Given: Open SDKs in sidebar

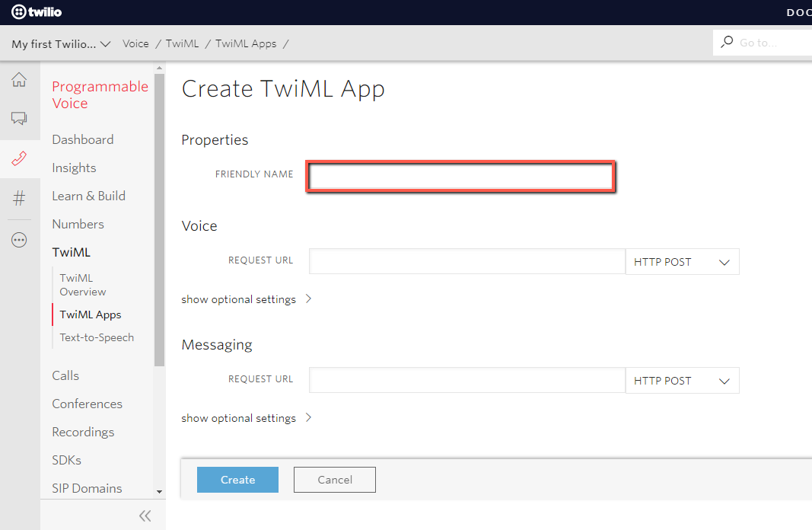Looking at the screenshot, I should tap(67, 460).
